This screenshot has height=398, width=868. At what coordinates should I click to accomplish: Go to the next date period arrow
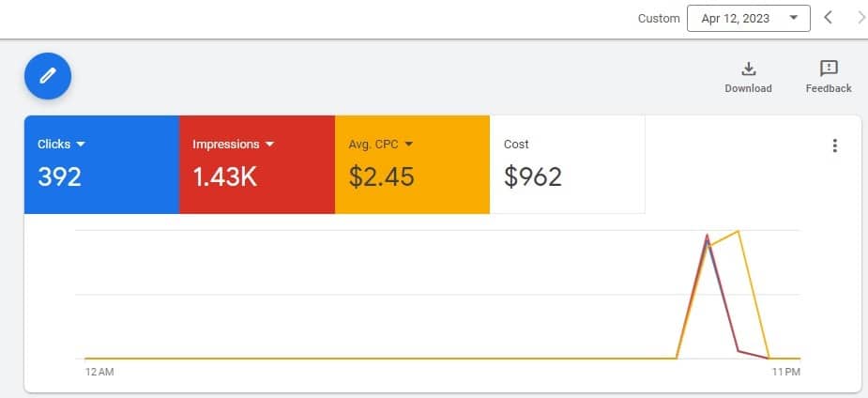(x=860, y=18)
